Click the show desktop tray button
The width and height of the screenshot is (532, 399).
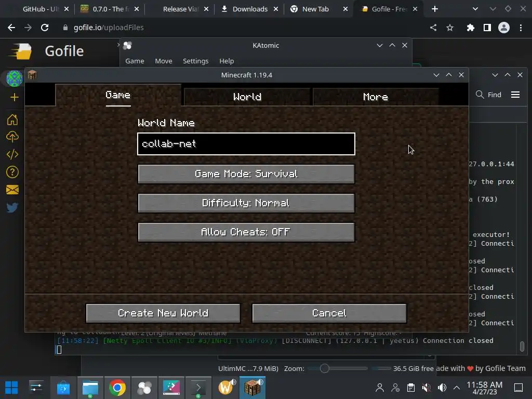point(518,388)
